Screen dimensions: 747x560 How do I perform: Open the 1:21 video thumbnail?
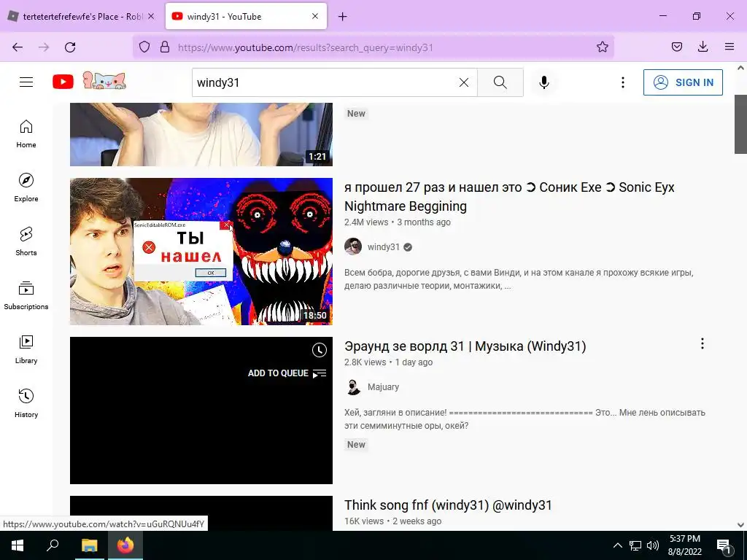201,134
